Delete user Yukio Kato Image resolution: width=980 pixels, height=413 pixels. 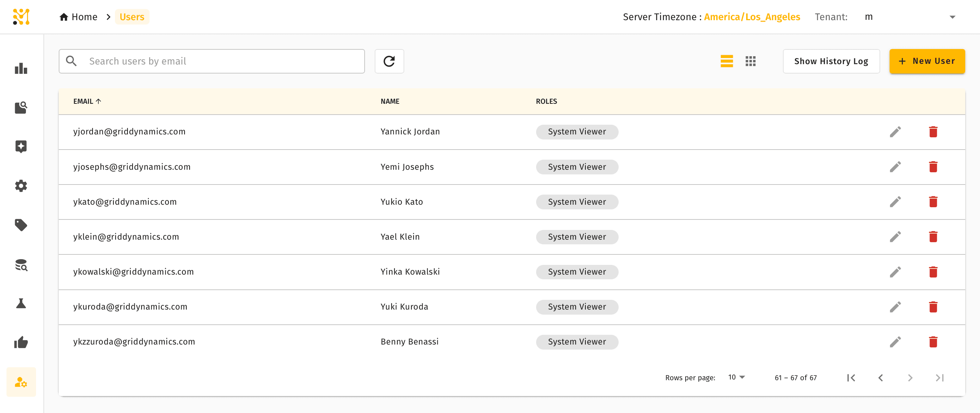pyautogui.click(x=933, y=202)
